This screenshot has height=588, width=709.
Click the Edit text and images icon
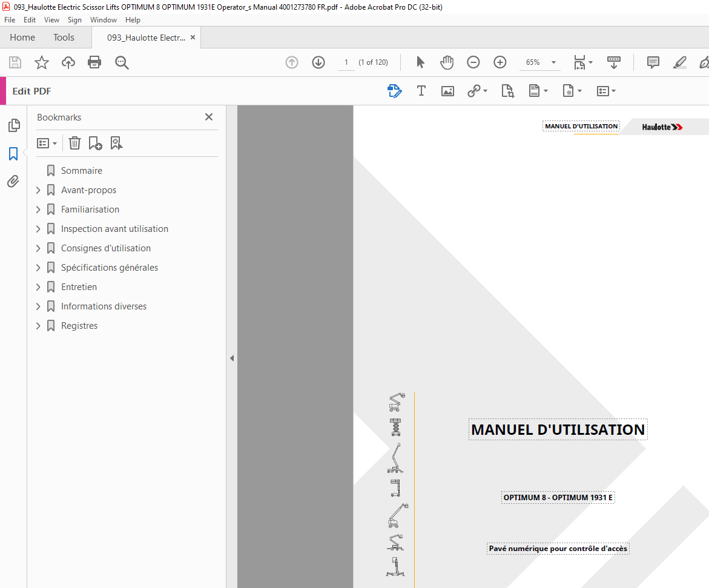394,91
